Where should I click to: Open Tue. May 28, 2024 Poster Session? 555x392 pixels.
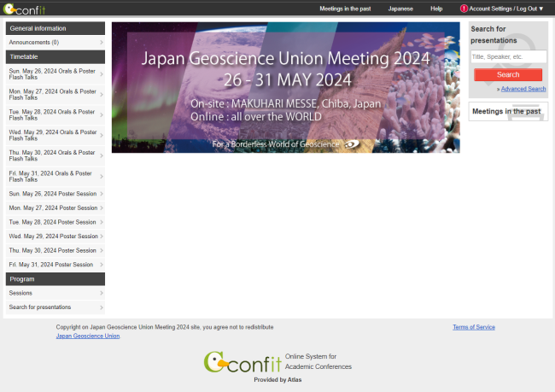point(55,222)
